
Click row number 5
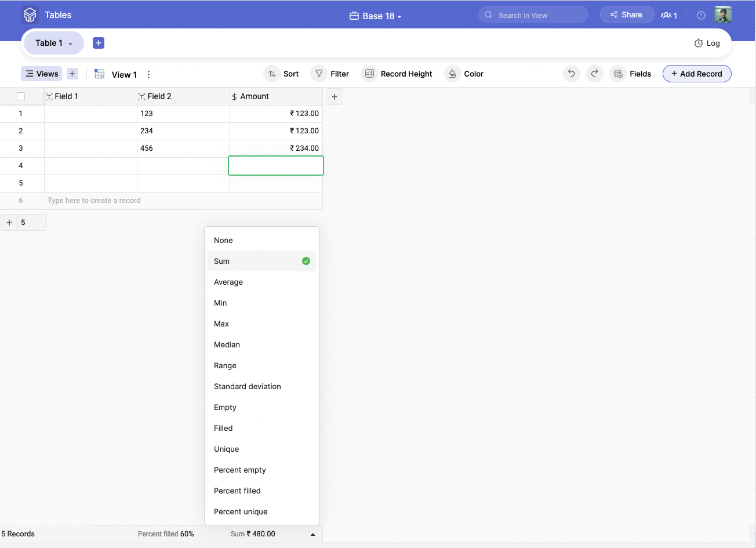[x=21, y=183]
